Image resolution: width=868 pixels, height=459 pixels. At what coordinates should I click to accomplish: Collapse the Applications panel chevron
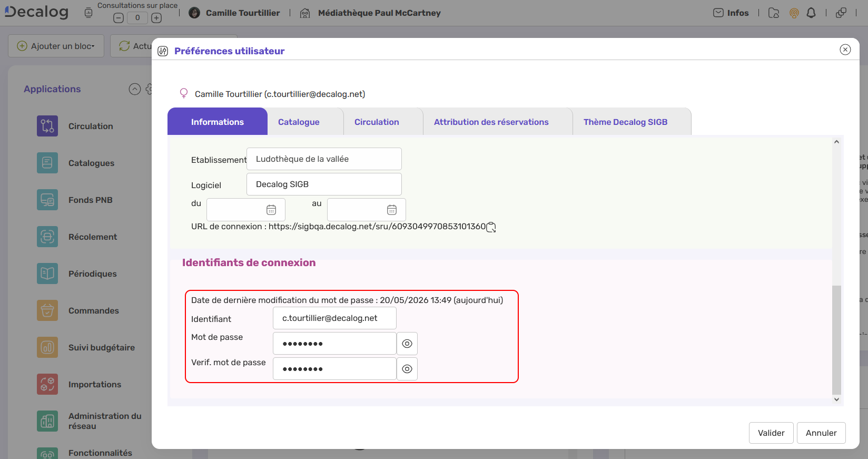pos(135,89)
